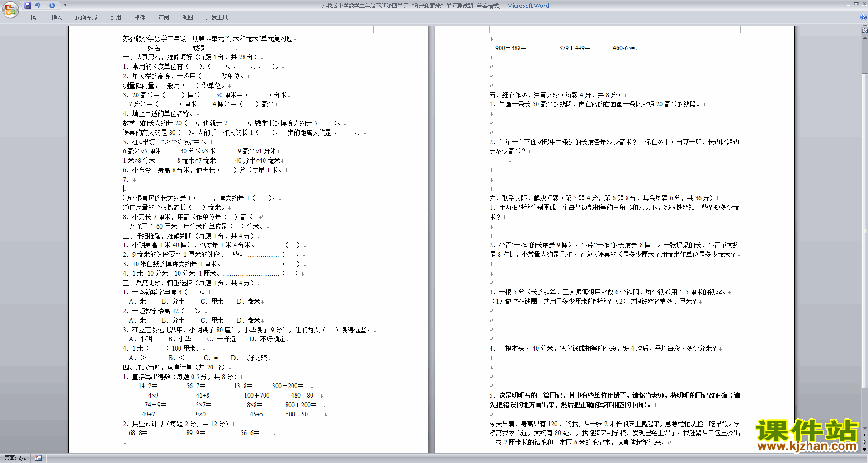The width and height of the screenshot is (868, 463).
Task: Click the paragraph starting '今天早晨，身高只有 120 米'
Action: pyautogui.click(x=615, y=433)
